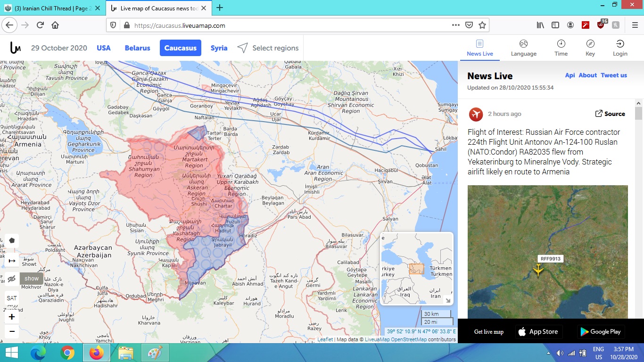Go to the browser Home page

tap(55, 25)
